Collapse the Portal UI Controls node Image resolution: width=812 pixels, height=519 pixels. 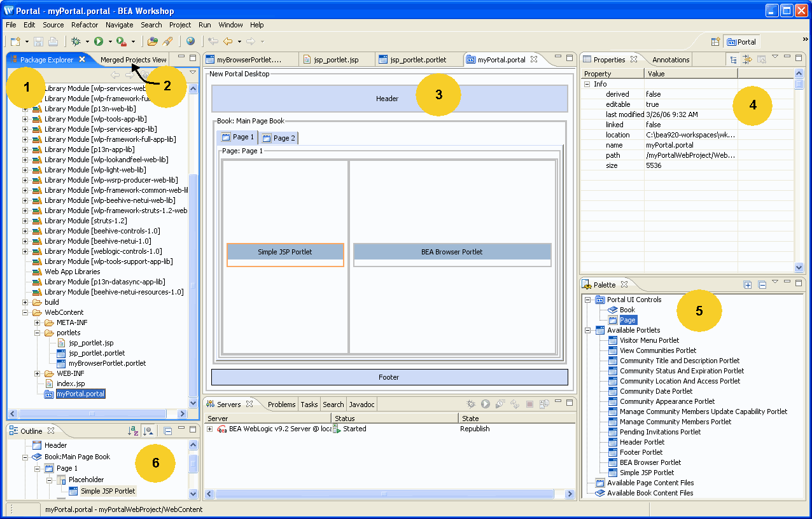(x=588, y=300)
